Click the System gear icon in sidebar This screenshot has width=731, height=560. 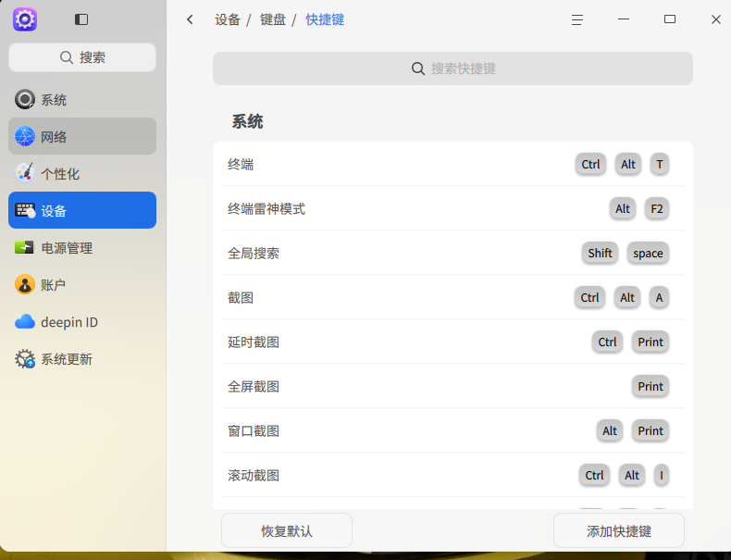[x=24, y=99]
